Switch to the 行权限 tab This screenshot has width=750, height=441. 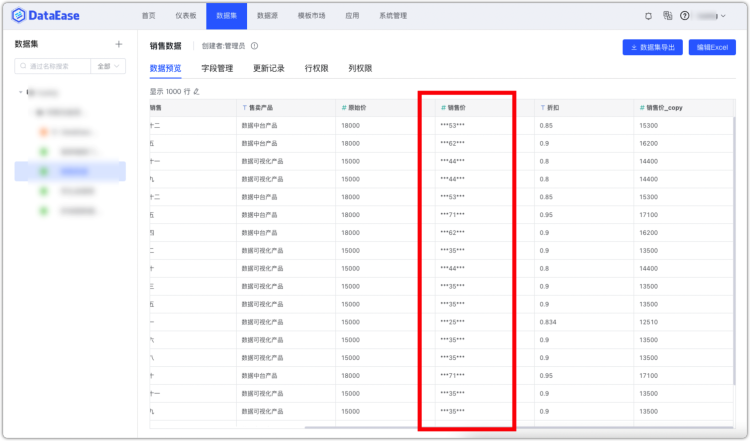tap(317, 68)
